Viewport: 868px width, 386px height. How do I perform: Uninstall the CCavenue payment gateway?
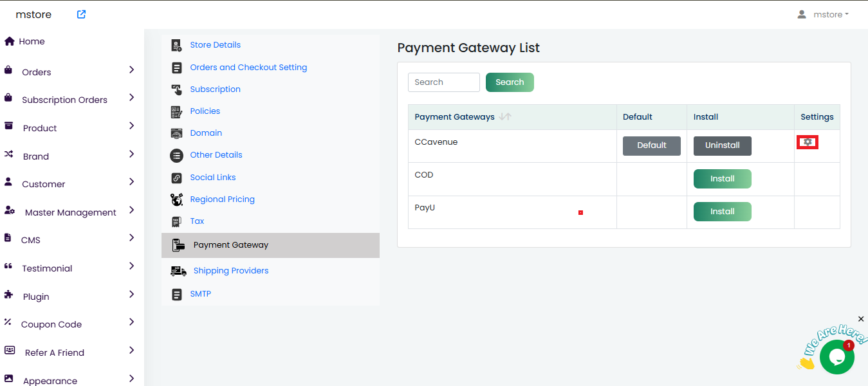point(722,145)
